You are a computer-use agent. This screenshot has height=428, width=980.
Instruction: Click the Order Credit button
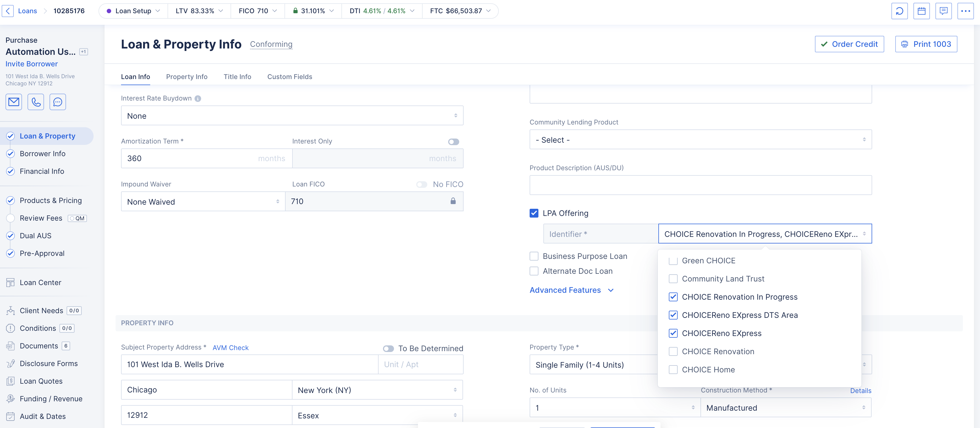849,44
